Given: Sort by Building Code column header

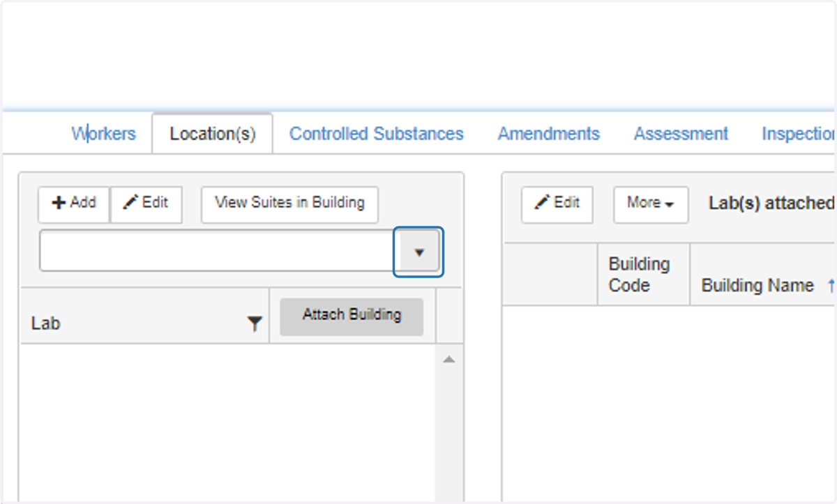Looking at the screenshot, I should tap(644, 275).
